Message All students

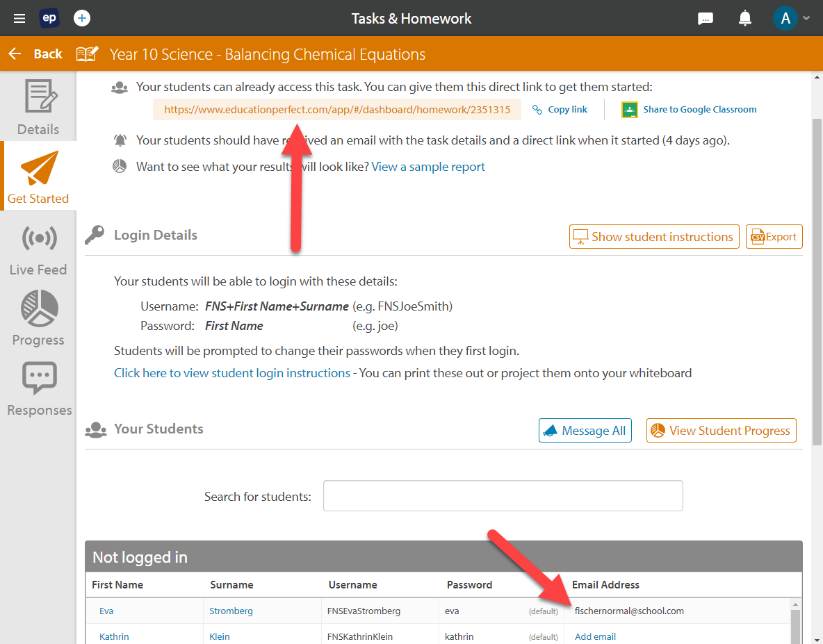pos(585,431)
